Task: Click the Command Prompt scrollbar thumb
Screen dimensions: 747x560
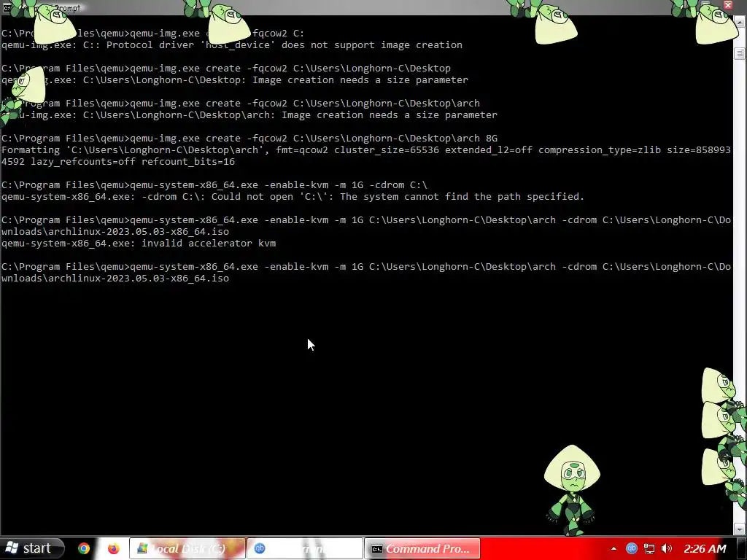Action: [740, 53]
